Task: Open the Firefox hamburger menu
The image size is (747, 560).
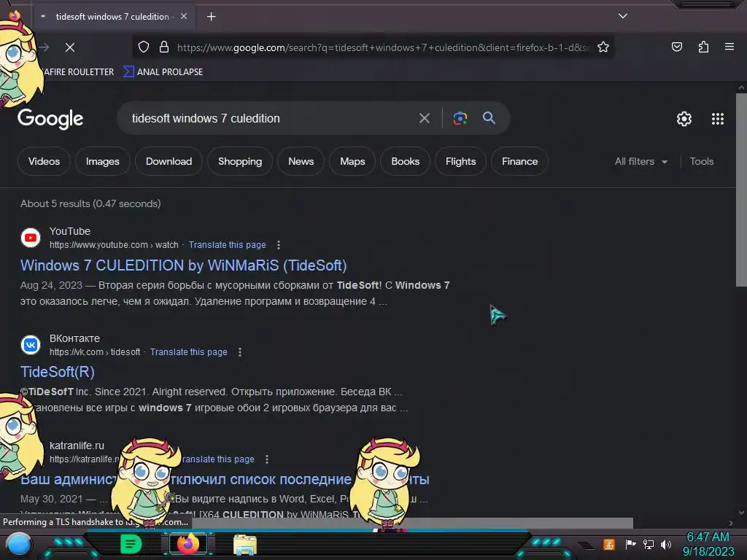Action: coord(729,47)
